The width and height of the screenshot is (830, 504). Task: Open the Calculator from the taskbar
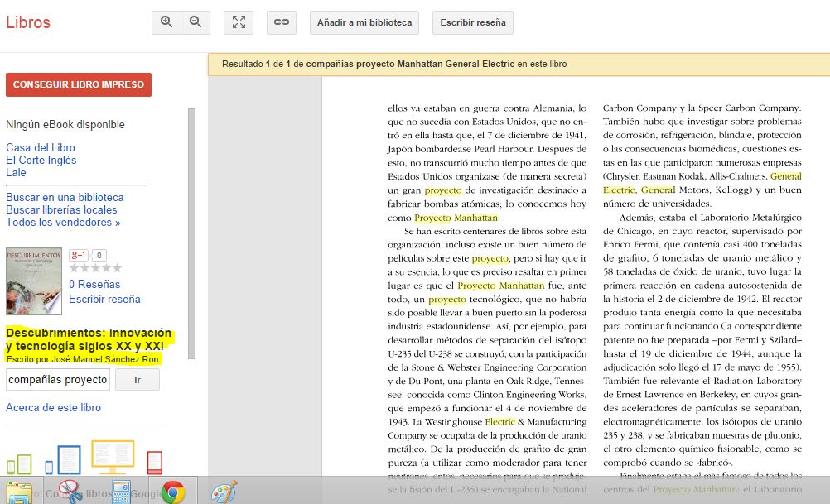(x=121, y=492)
